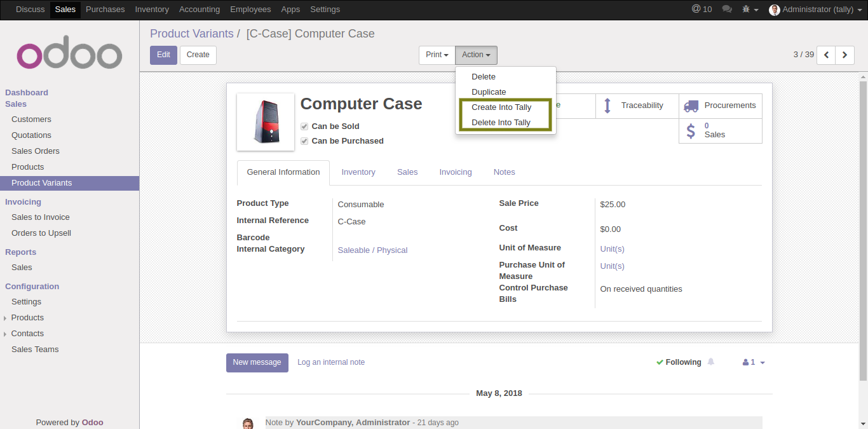The width and height of the screenshot is (868, 429).
Task: Click the Procurements truck icon
Action: tap(691, 106)
